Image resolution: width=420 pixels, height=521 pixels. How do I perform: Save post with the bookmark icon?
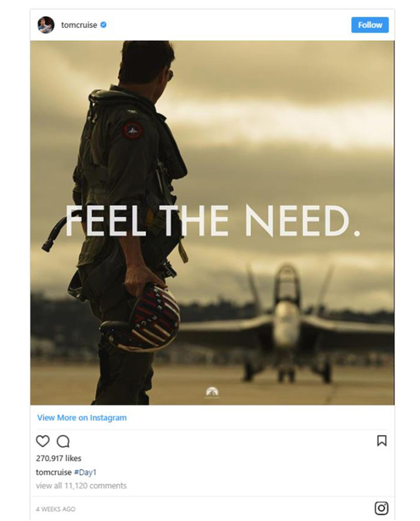coord(382,441)
